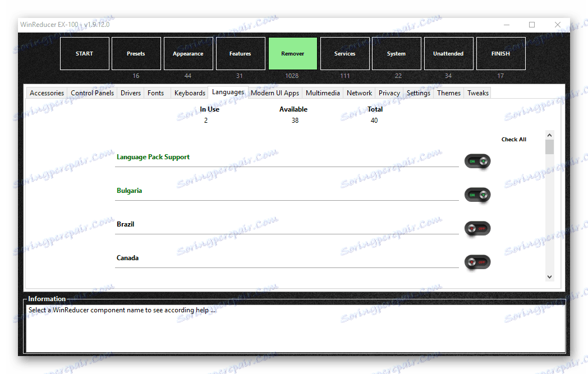Image resolution: width=588 pixels, height=374 pixels.
Task: Select the Languages tab
Action: click(228, 92)
